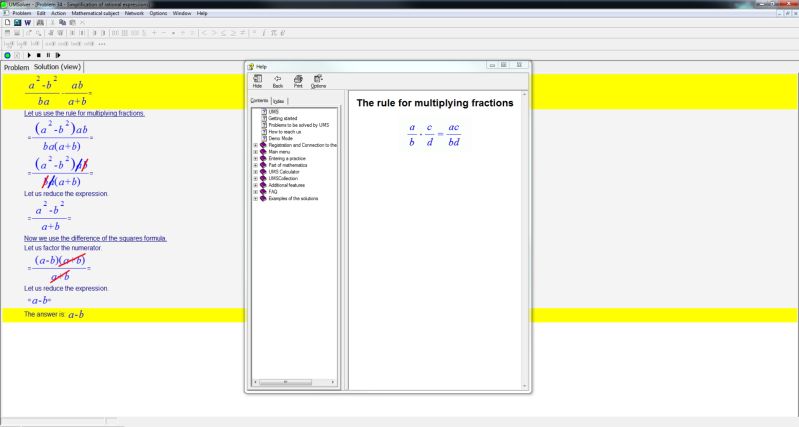
Task: Open the Getting started help page
Action: (x=283, y=118)
